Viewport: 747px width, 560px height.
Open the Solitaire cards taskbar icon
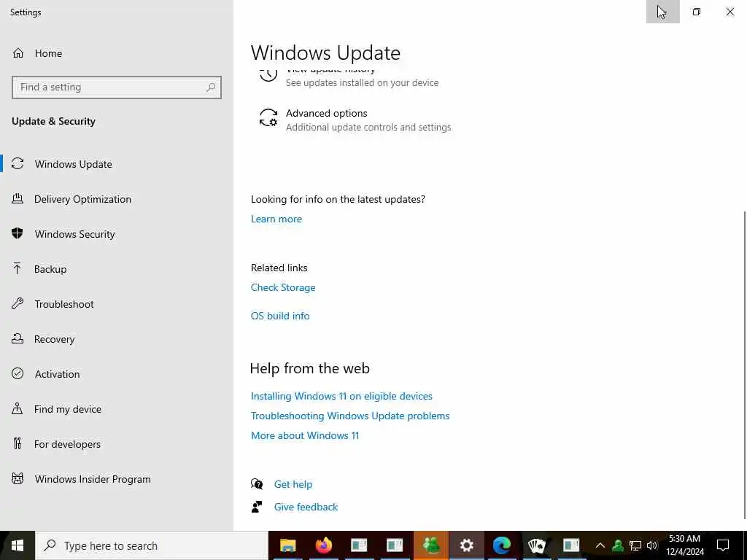(x=537, y=545)
